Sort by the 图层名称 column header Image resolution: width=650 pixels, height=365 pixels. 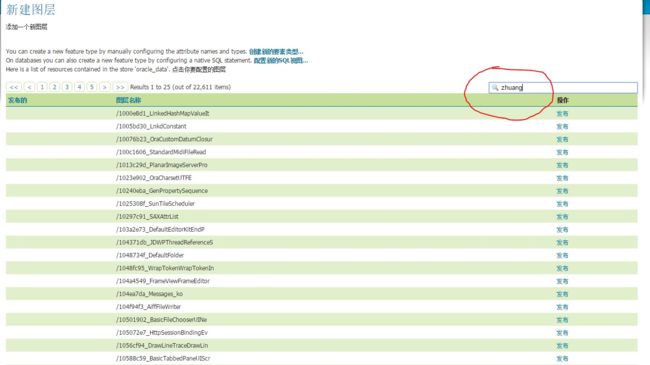click(128, 100)
